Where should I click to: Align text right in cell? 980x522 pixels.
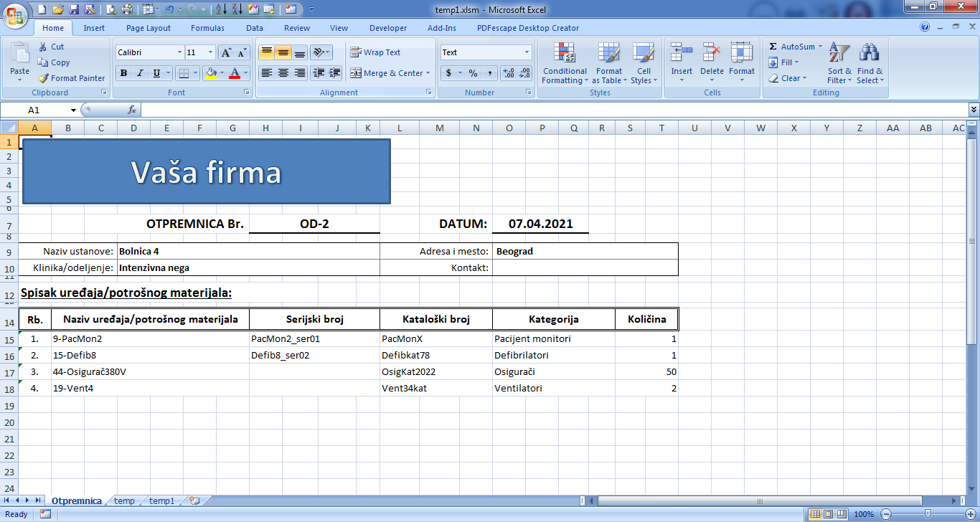pos(299,73)
